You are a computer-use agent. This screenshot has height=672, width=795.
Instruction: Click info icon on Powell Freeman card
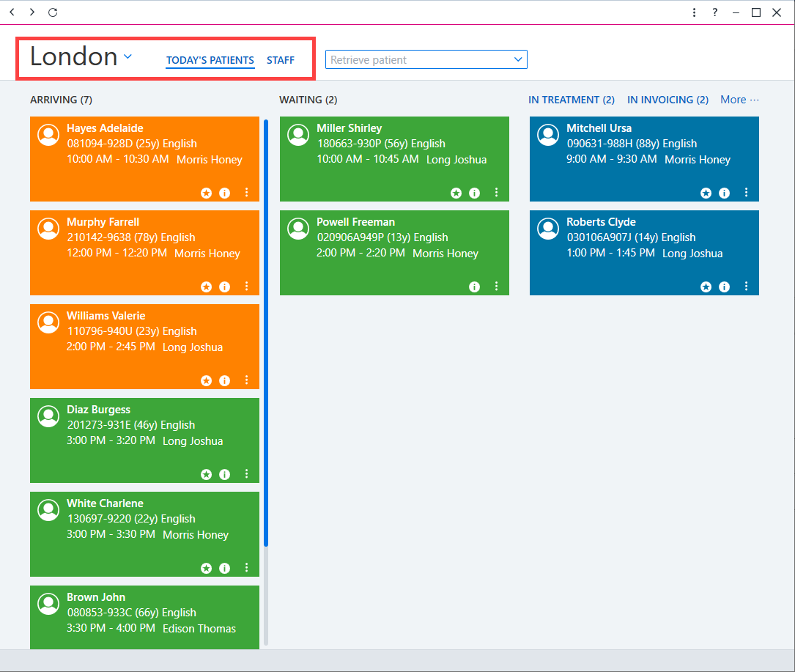click(x=475, y=287)
